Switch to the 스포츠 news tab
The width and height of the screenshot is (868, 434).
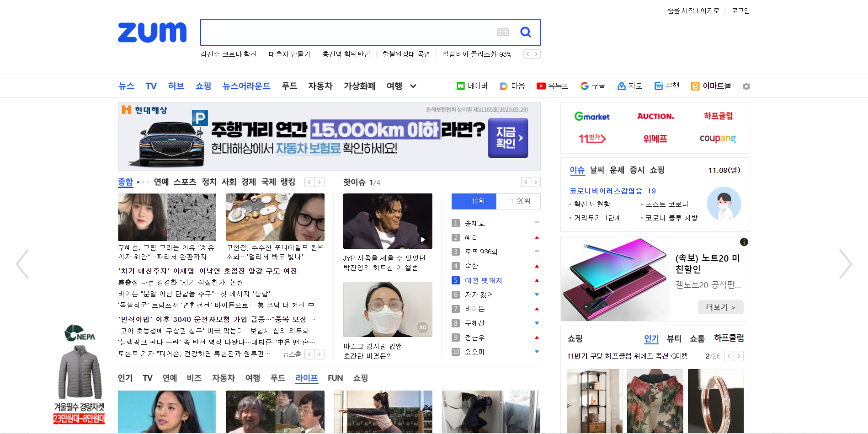coord(185,182)
